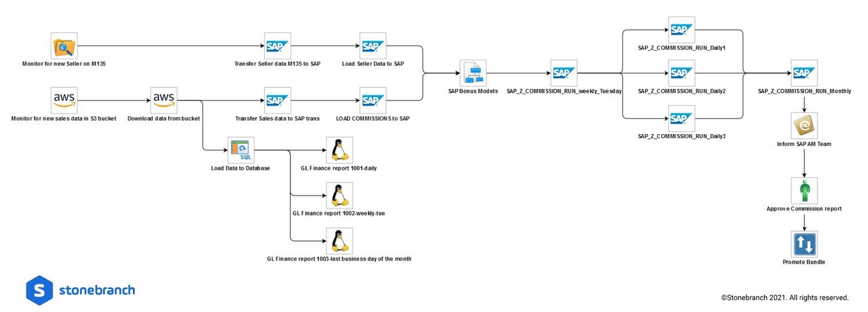Screen dimensions: 868x312
Task: Open the Download data from bucket task
Action: (164, 100)
